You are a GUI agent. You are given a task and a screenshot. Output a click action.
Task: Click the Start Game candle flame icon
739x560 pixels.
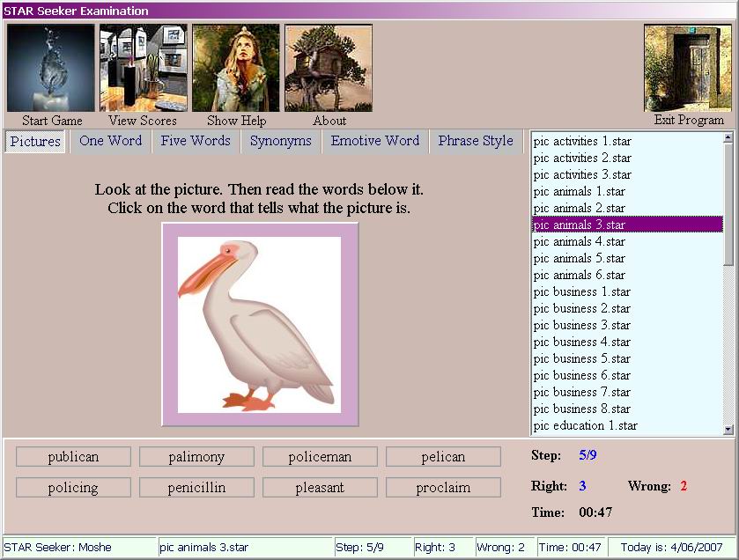point(51,68)
